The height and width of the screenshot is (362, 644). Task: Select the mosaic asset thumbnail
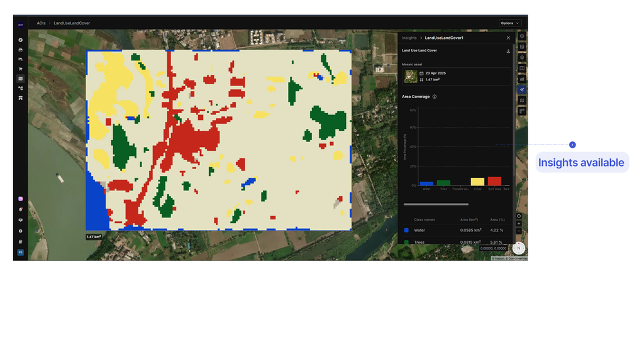point(411,76)
